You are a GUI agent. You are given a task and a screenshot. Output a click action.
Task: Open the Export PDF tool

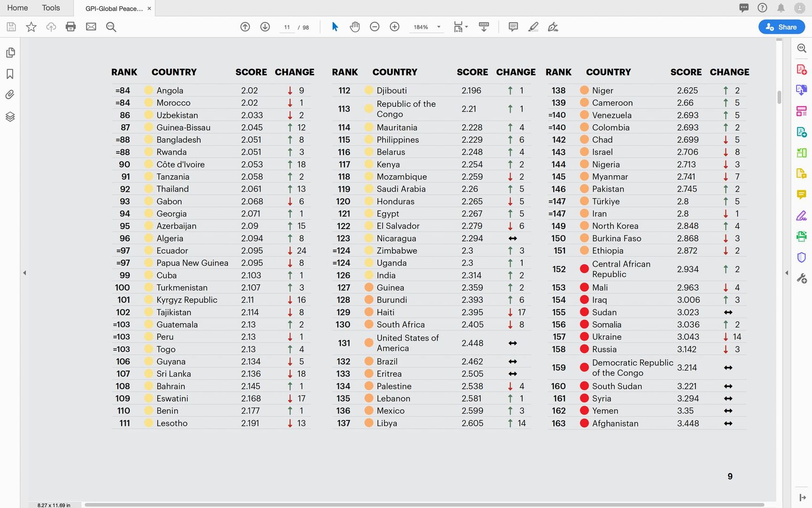point(802,90)
